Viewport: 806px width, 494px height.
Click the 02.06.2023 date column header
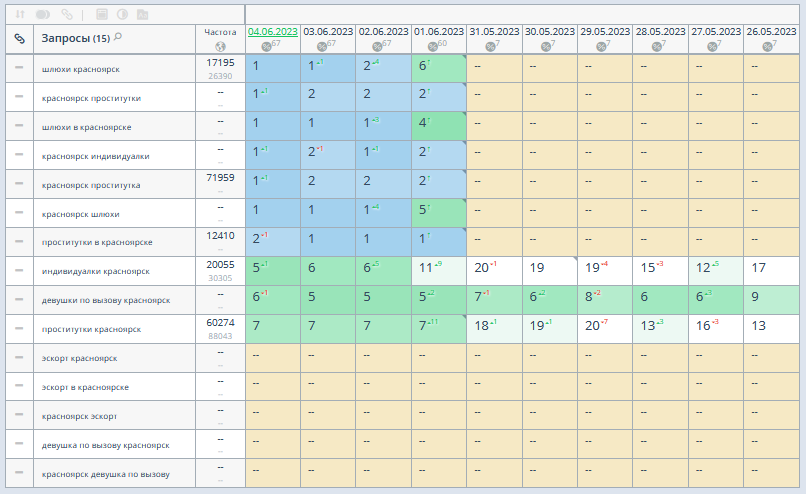[x=383, y=32]
